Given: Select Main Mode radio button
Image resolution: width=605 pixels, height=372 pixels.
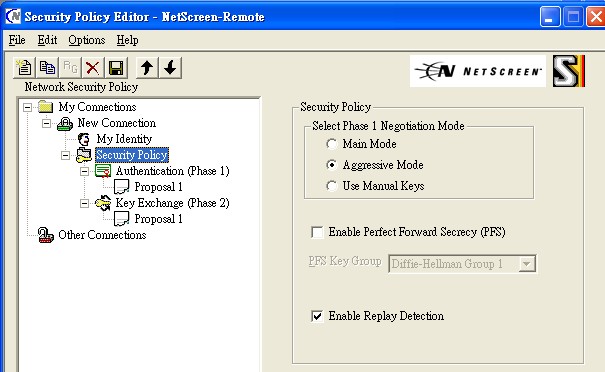Looking at the screenshot, I should (331, 144).
